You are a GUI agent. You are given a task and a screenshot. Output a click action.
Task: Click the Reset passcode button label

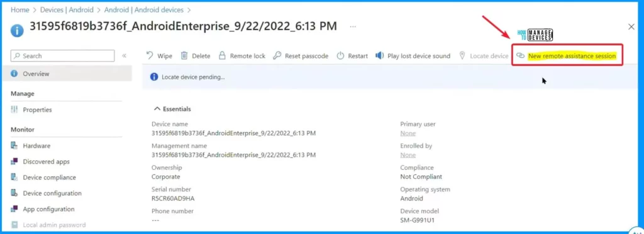(x=306, y=56)
